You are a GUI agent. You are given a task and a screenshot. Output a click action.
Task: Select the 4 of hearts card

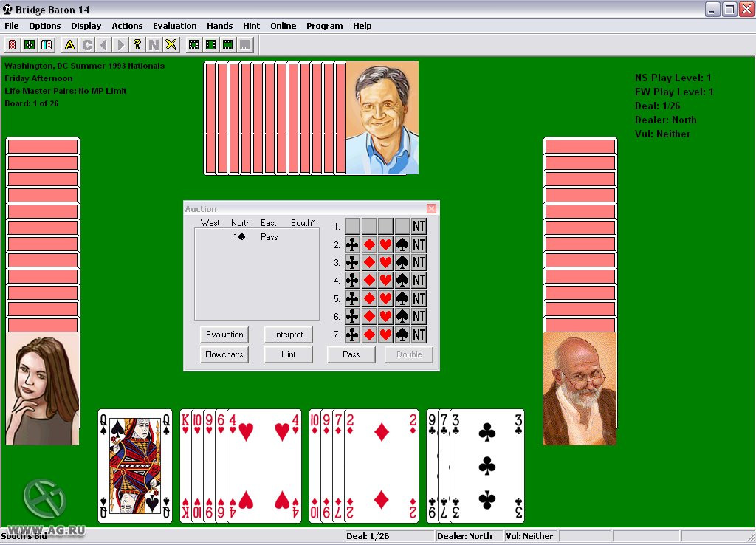pos(264,466)
